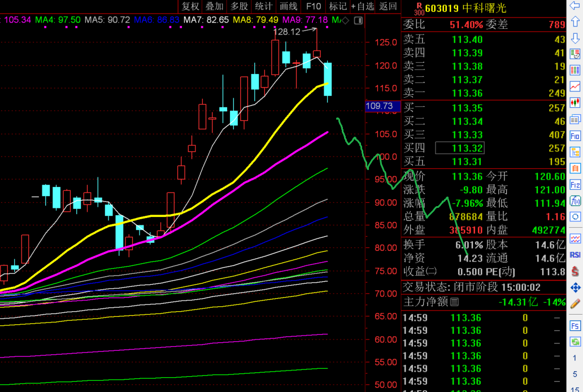
Task: Click the down arrow sidebar icon
Action: (575, 38)
